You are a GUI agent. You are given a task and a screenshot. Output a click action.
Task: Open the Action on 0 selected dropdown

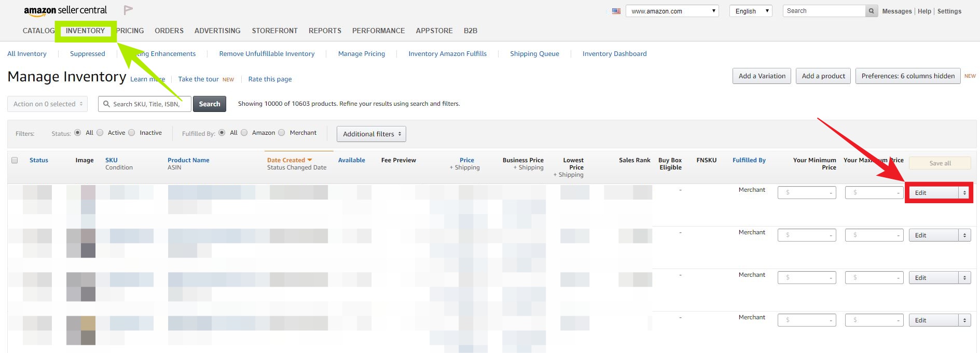[x=47, y=104]
